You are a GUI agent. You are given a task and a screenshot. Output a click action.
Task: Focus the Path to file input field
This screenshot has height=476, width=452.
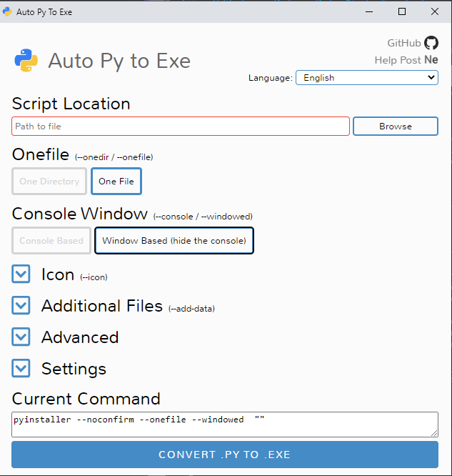click(x=181, y=126)
